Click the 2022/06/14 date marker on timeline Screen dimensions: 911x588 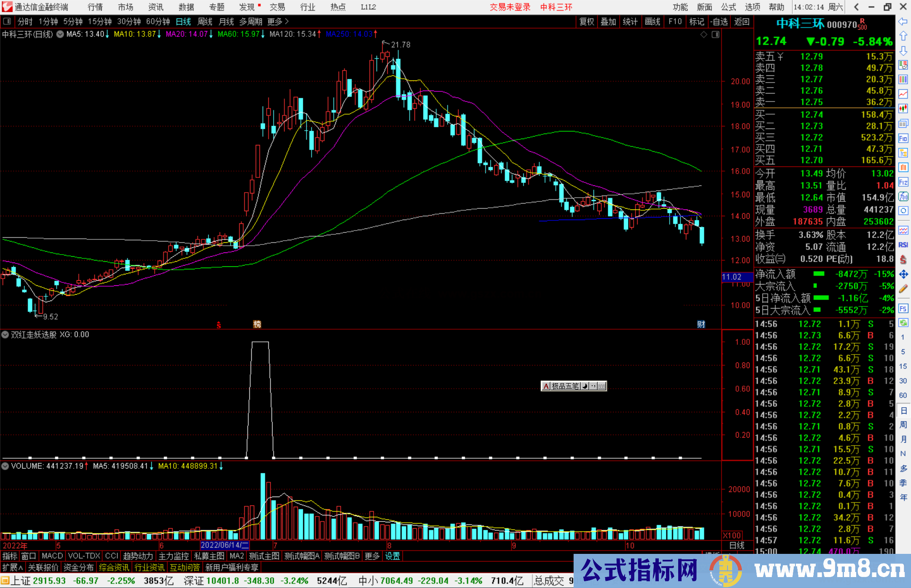[x=224, y=545]
